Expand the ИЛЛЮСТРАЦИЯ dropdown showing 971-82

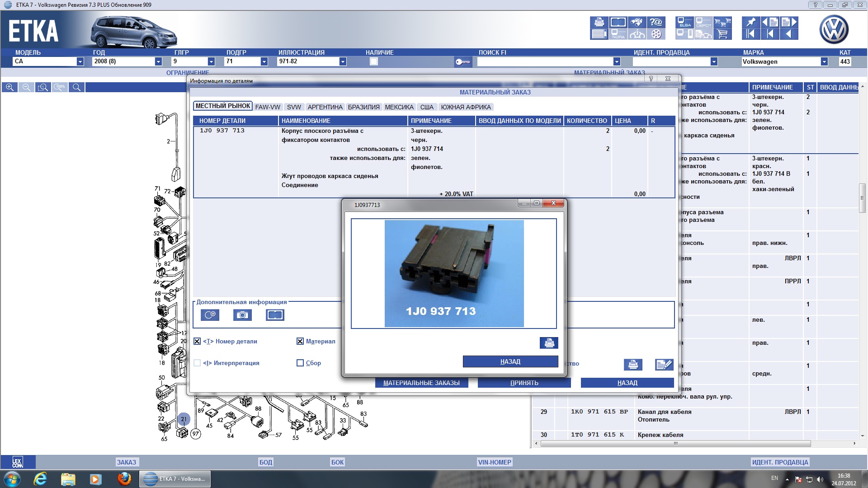[x=343, y=61]
